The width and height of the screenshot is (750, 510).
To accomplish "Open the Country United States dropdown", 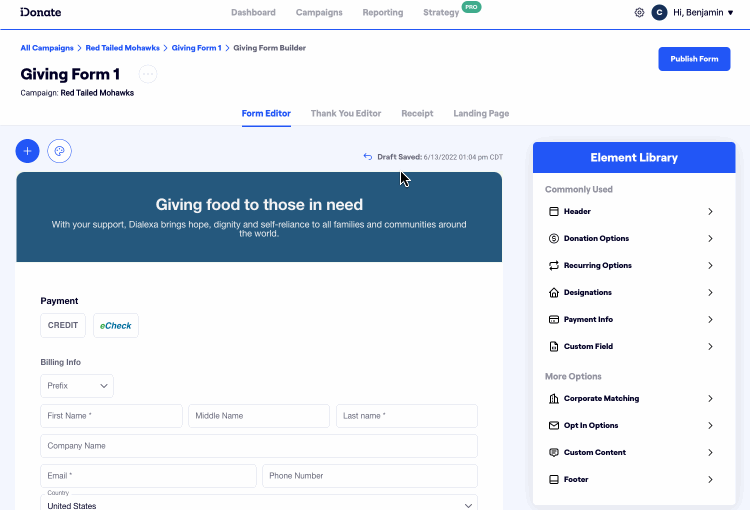I will (x=259, y=502).
